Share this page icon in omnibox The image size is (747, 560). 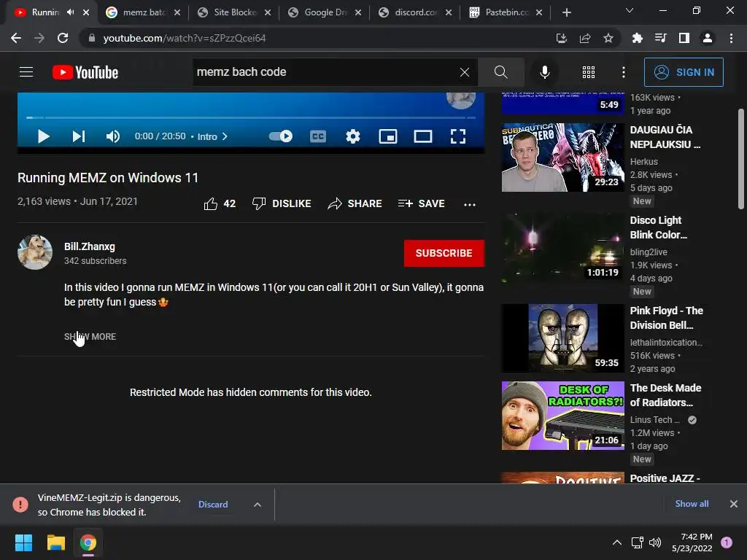coord(585,38)
